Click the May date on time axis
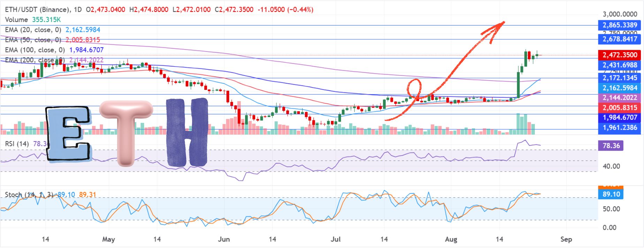 pos(108,239)
